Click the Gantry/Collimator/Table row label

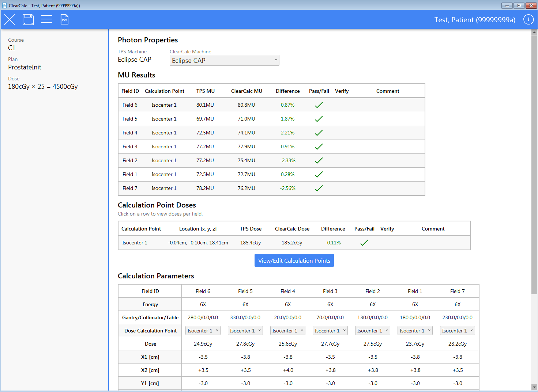click(x=150, y=317)
